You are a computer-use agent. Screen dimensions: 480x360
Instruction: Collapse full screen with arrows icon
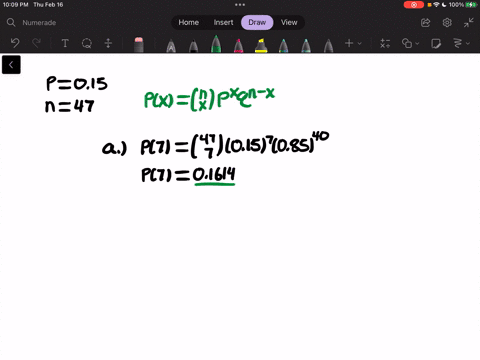(469, 22)
